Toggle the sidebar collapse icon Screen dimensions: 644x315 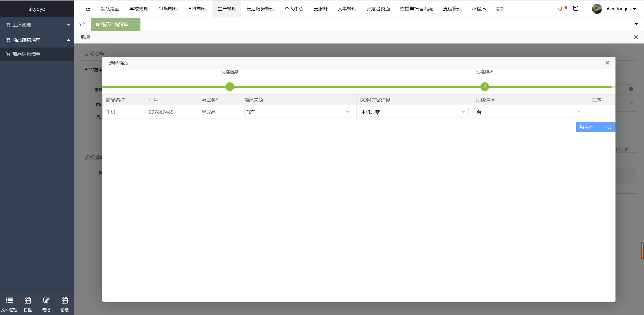pyautogui.click(x=88, y=9)
